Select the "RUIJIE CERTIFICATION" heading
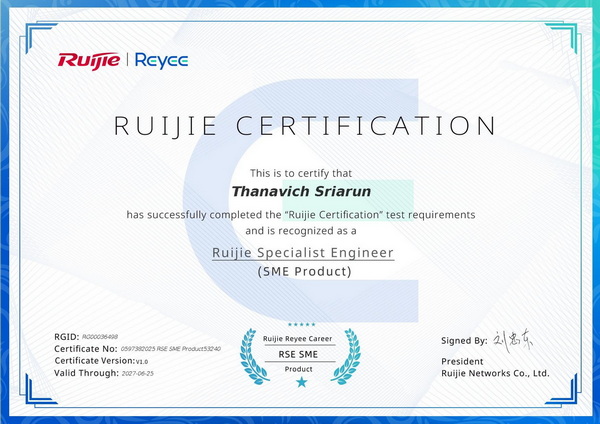 (305, 126)
